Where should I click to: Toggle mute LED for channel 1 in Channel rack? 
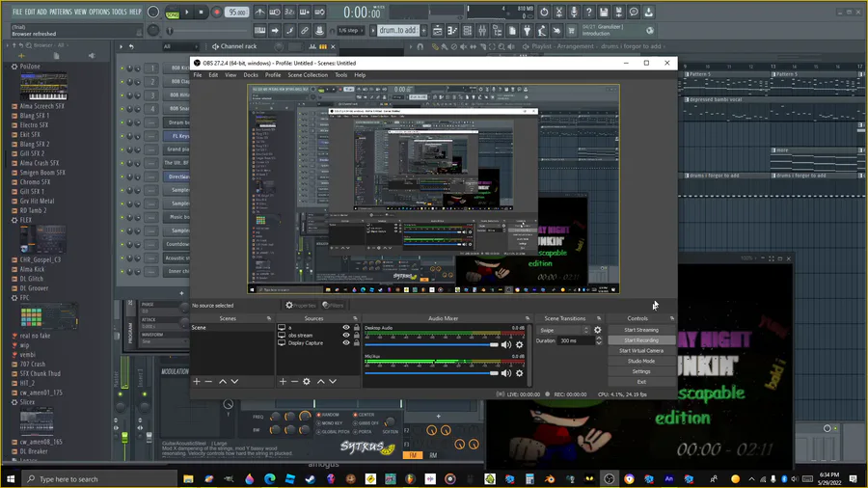point(122,68)
